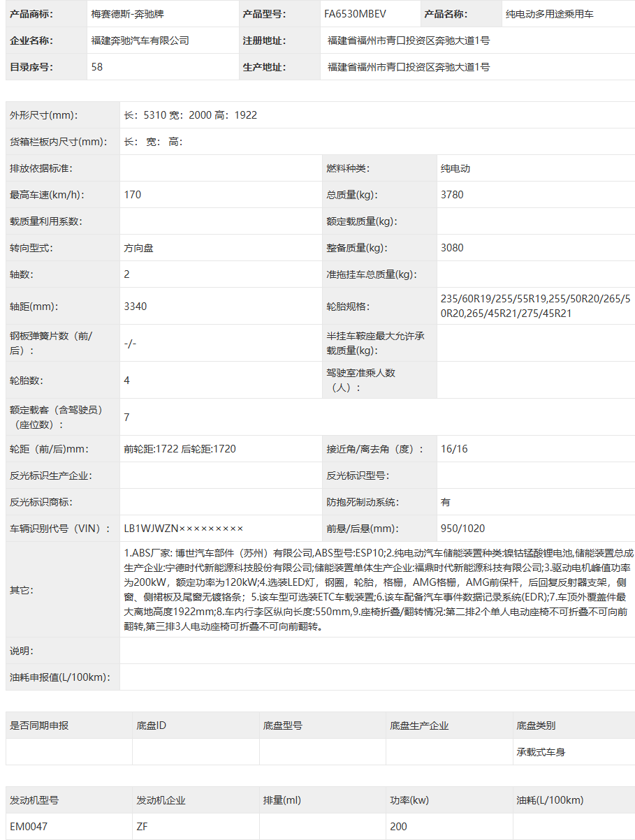Select the tire count value 4

126,380
